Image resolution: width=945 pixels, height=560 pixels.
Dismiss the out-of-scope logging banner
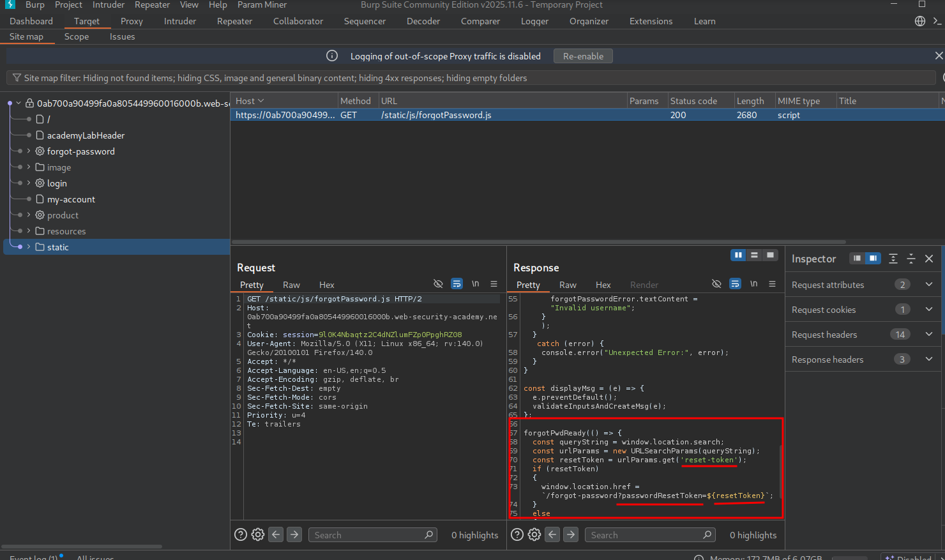[939, 56]
